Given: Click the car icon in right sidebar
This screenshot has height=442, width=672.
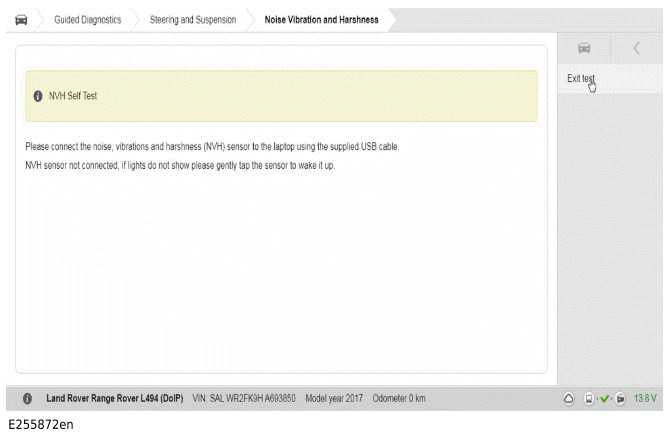Looking at the screenshot, I should click(x=584, y=48).
